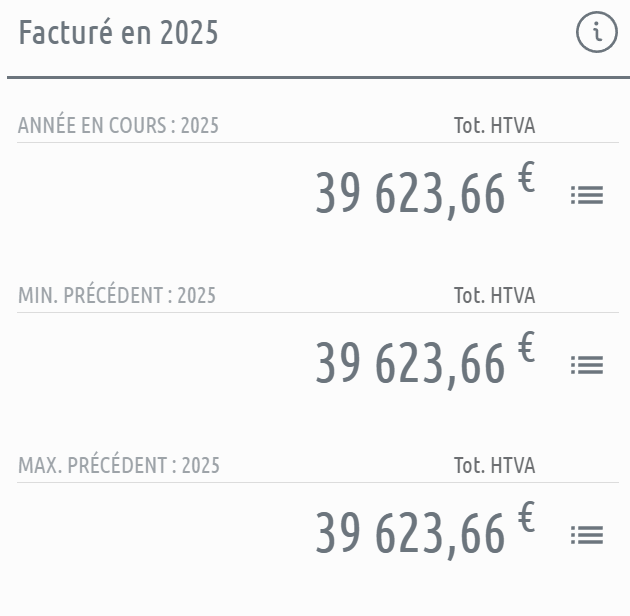The width and height of the screenshot is (630, 616).
Task: Click "Tot. HTVA" in the Année en cours row
Action: [494, 126]
